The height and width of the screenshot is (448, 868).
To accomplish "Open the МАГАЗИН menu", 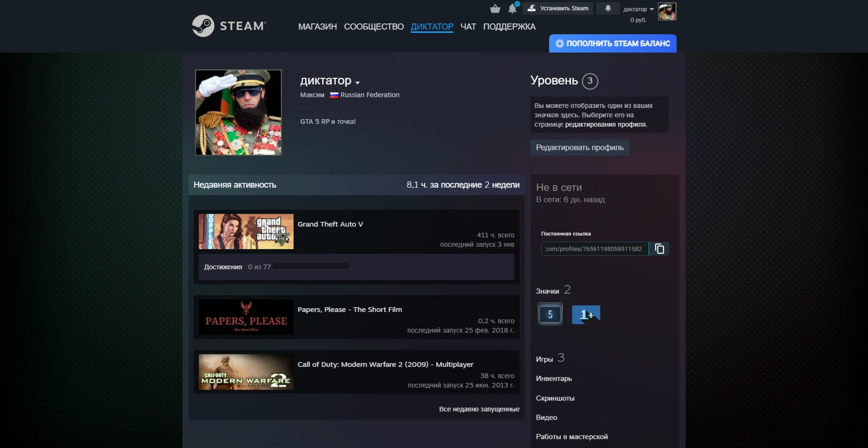I will pyautogui.click(x=317, y=27).
